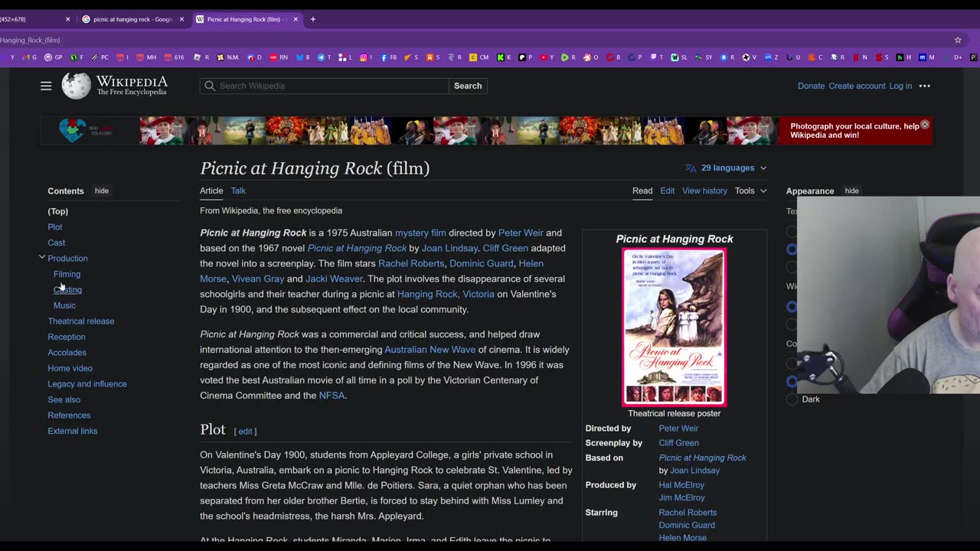
Task: Open the PC bookmark
Action: (x=100, y=57)
